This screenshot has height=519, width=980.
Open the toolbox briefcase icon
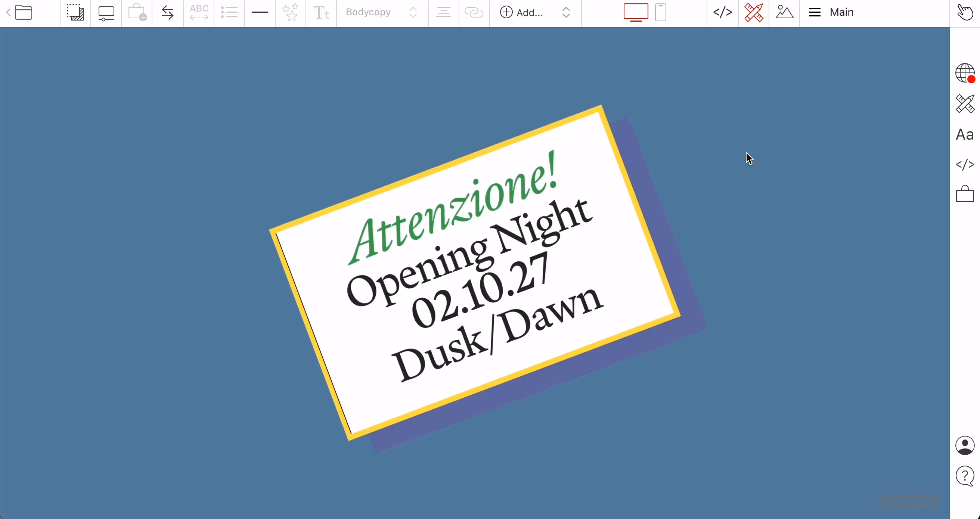click(965, 194)
